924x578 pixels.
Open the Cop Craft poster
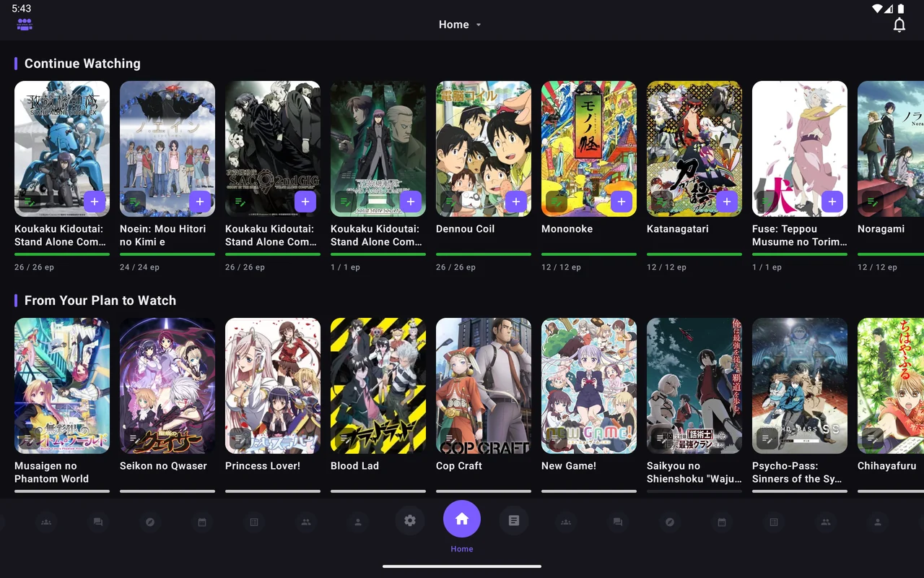point(484,386)
